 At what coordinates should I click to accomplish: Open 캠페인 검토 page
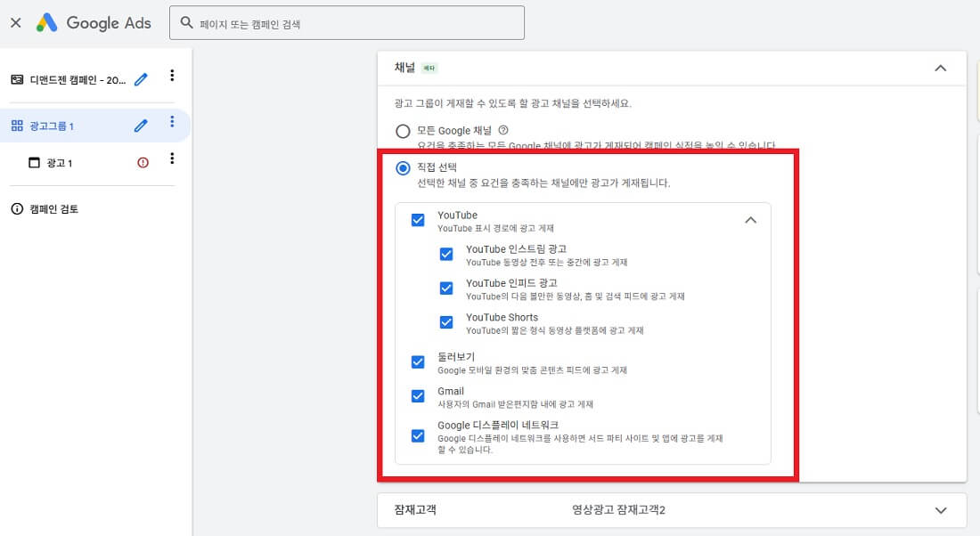pos(53,209)
